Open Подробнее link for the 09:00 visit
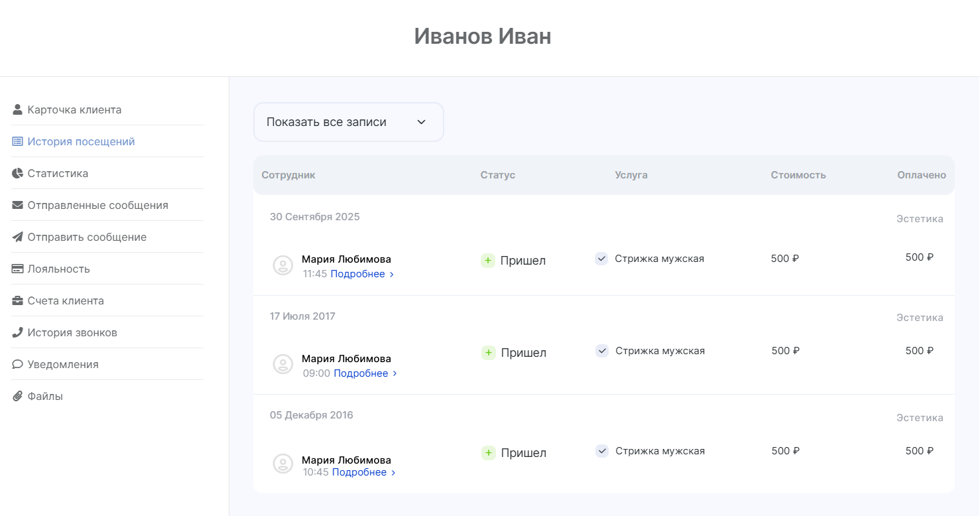The image size is (980, 516). [x=365, y=373]
